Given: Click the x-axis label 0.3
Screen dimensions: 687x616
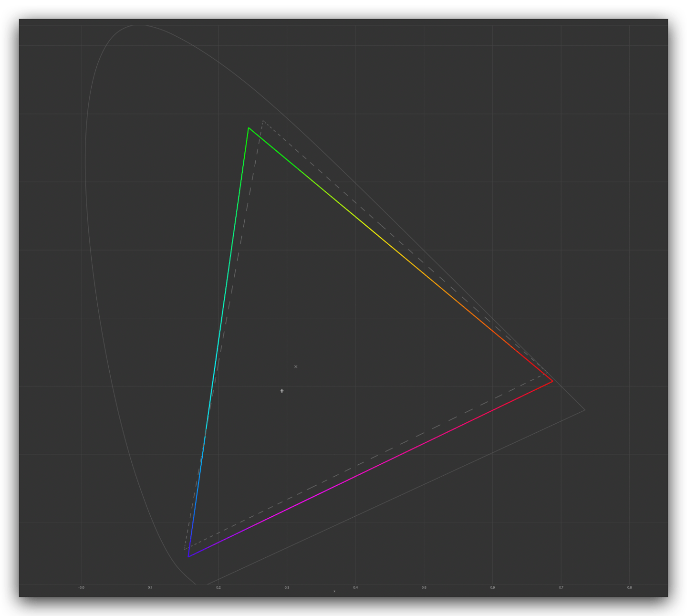Looking at the screenshot, I should pos(287,587).
